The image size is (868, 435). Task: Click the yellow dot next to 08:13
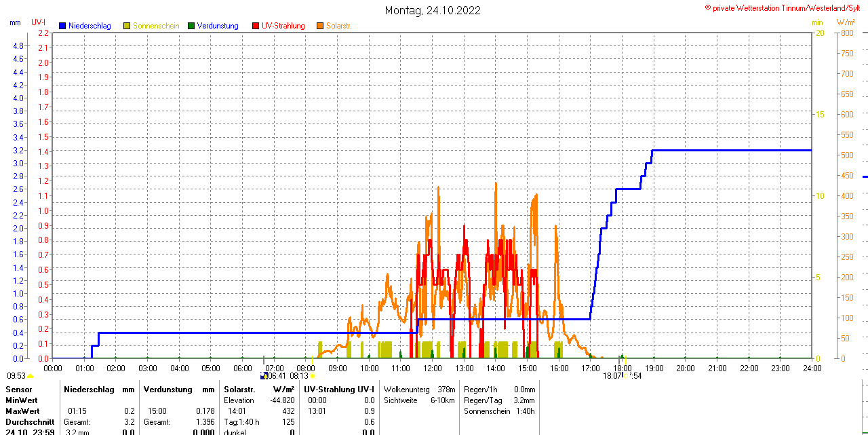(313, 376)
